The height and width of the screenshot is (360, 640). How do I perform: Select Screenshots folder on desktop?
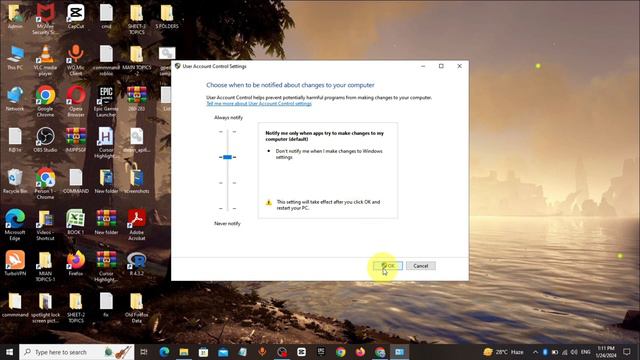click(x=136, y=181)
